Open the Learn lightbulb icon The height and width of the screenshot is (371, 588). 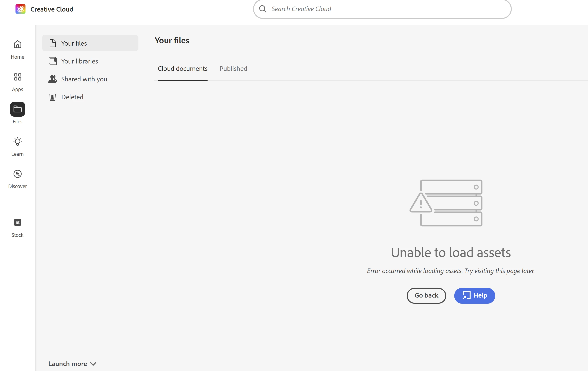17,142
